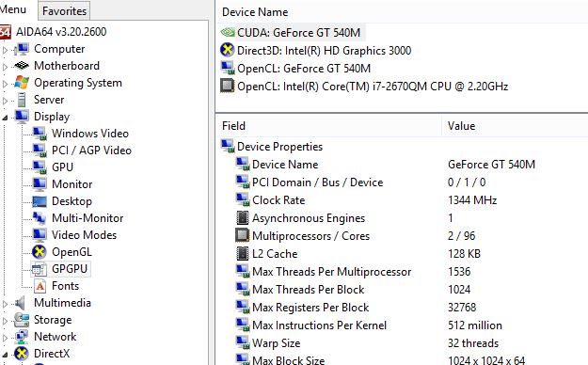The width and height of the screenshot is (588, 365).
Task: Select CUDA: GeForce GT 540M device
Action: point(292,33)
